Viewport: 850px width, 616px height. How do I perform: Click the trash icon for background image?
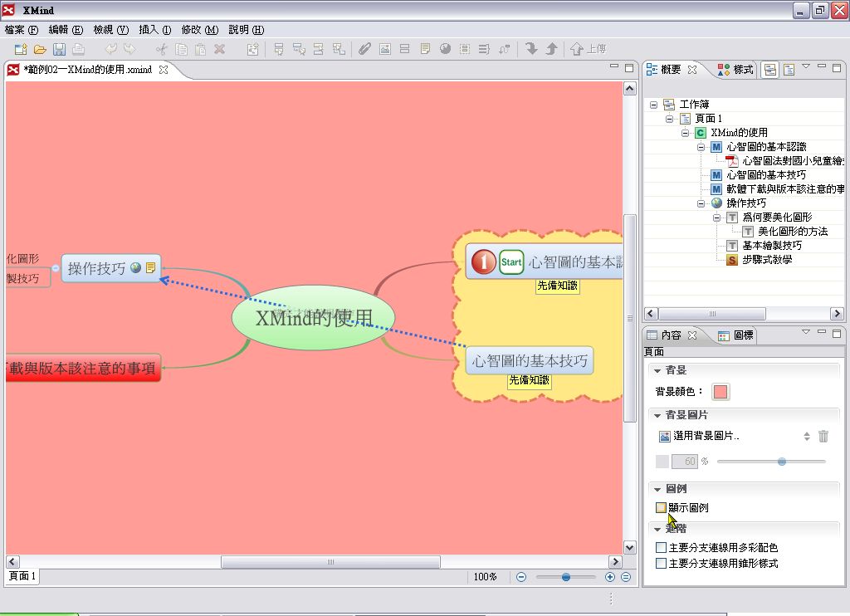823,436
